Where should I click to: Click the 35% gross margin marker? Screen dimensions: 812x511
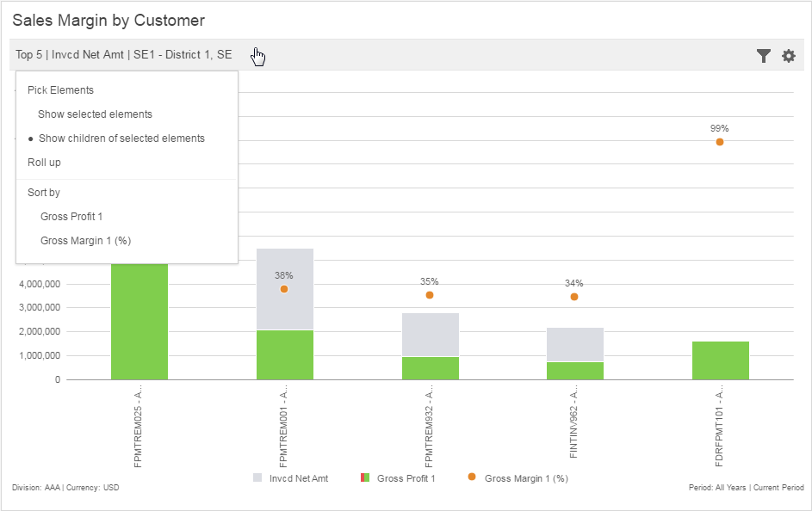[430, 295]
